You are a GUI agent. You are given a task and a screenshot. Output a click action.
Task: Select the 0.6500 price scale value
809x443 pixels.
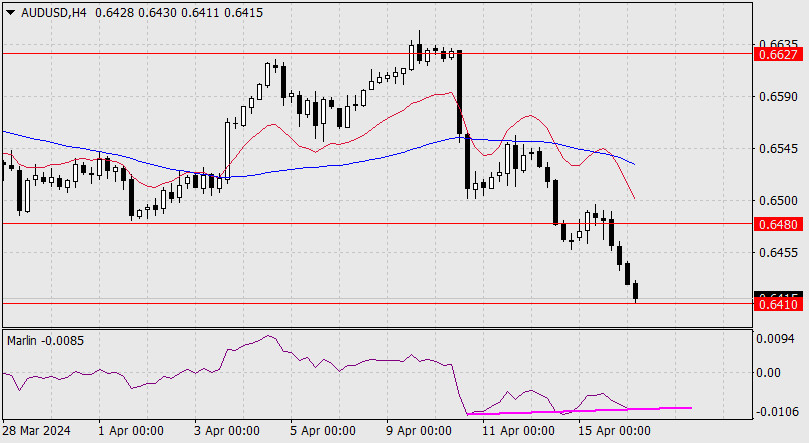tap(778, 201)
